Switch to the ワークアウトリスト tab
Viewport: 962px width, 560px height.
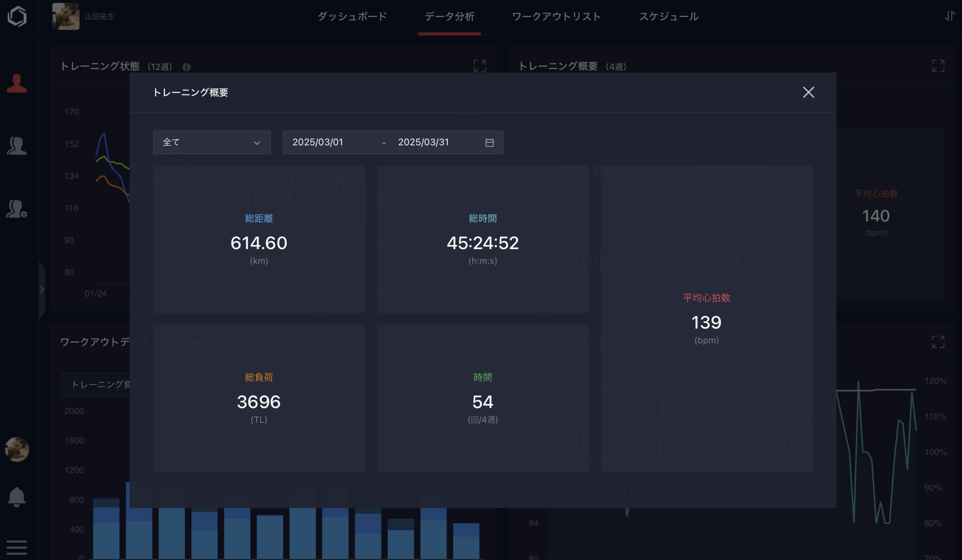click(x=556, y=17)
